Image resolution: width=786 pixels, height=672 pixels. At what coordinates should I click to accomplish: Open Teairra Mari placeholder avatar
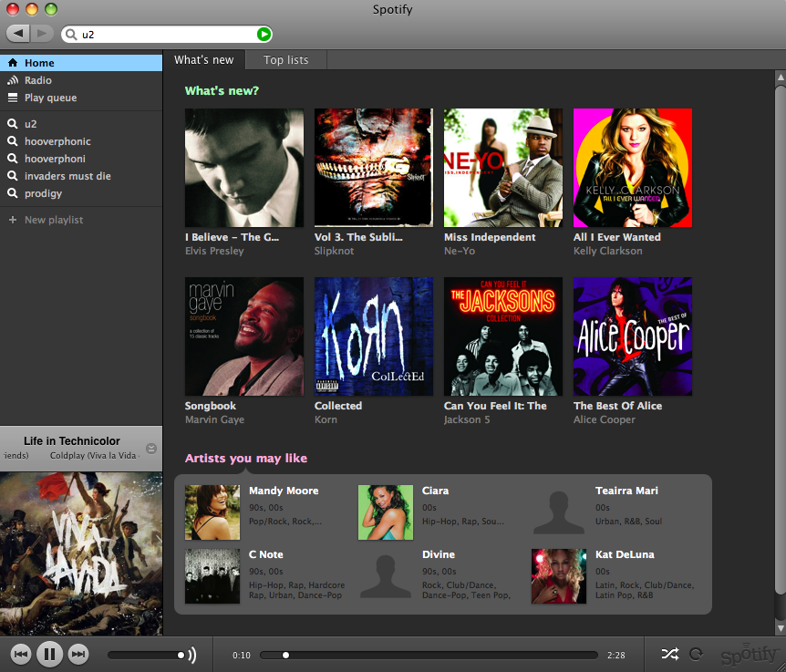(558, 512)
